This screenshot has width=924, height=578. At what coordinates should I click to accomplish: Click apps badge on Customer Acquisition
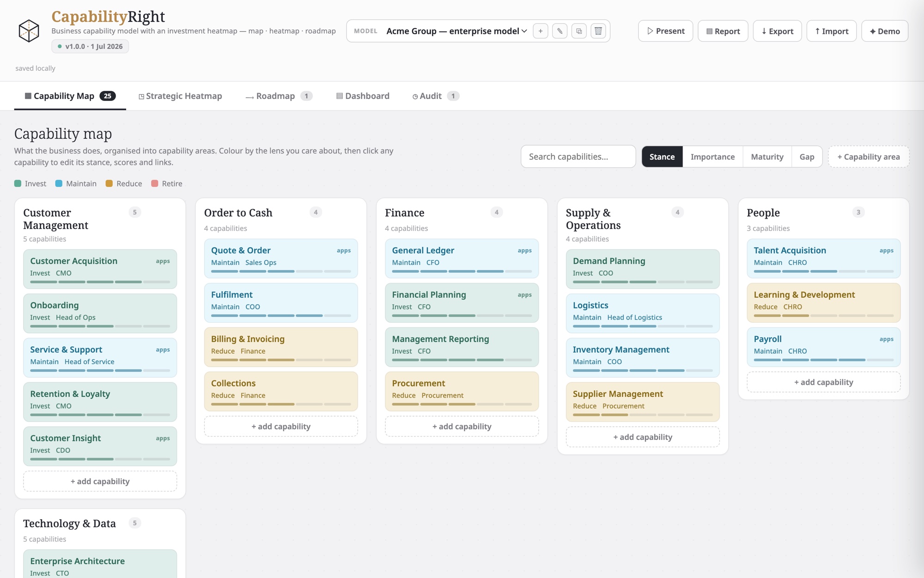coord(163,261)
